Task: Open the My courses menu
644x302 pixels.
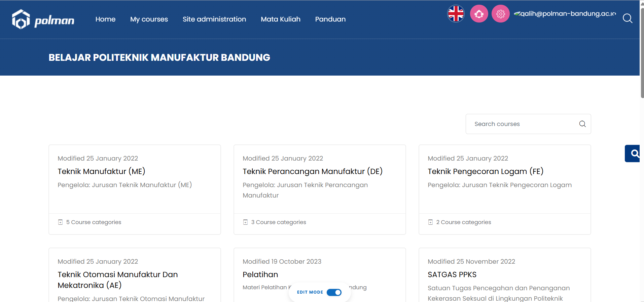Action: click(x=149, y=19)
